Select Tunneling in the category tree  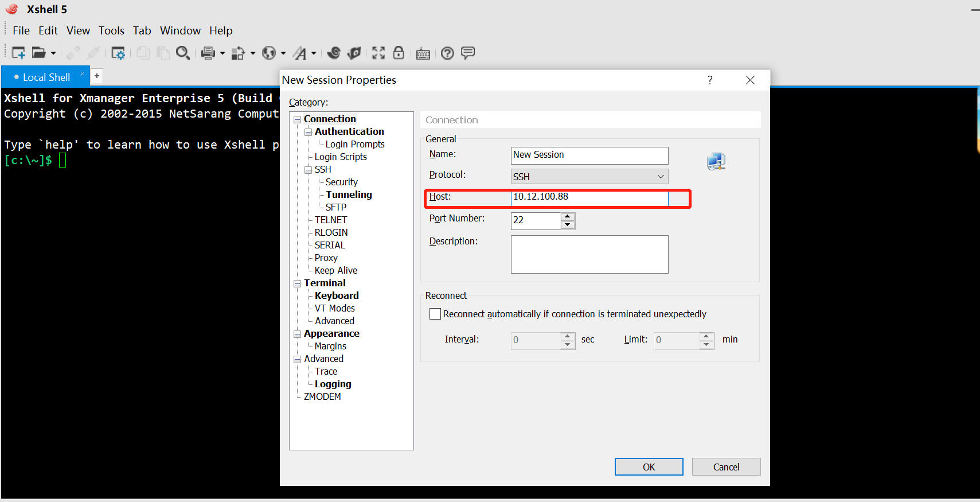[349, 195]
